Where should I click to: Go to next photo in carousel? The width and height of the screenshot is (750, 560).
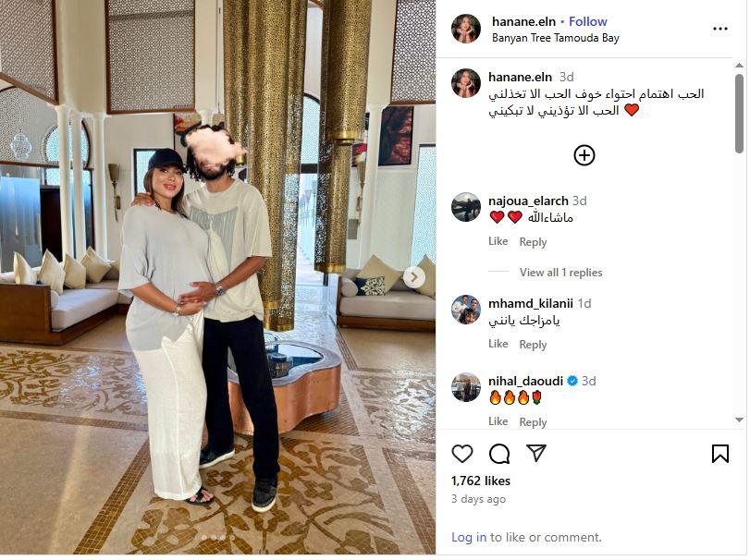coord(414,277)
